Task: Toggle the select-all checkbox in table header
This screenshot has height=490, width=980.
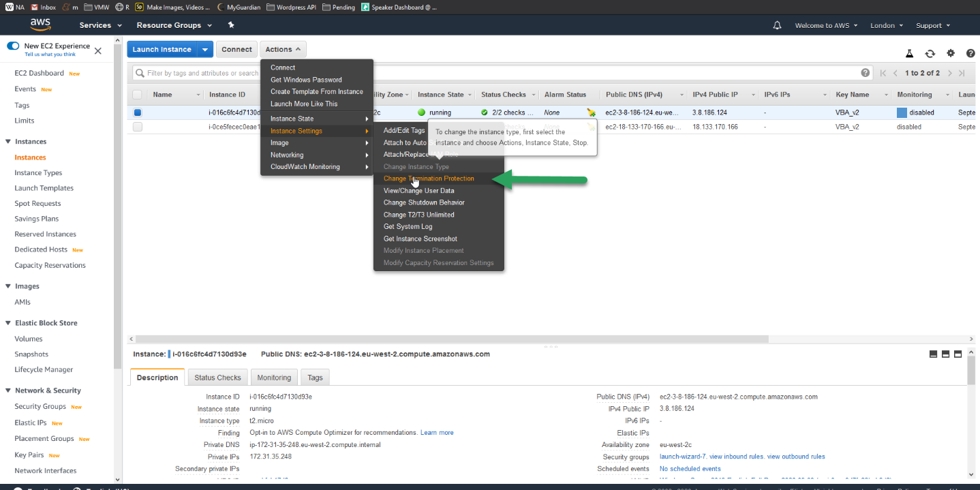Action: [137, 95]
